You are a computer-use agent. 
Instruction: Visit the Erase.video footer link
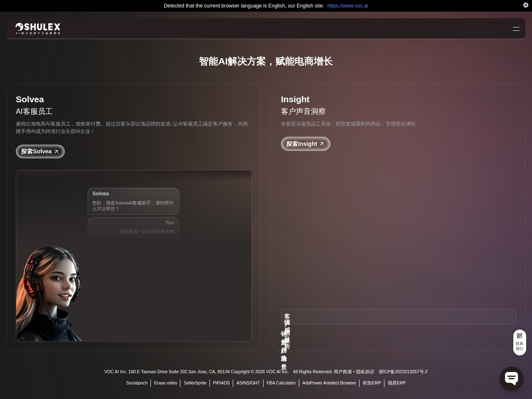[x=165, y=383]
